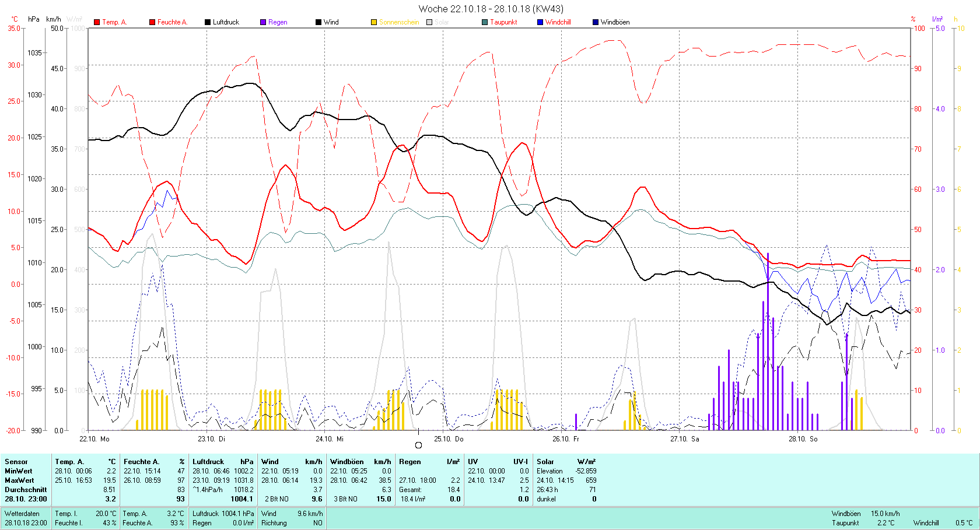Click the hPa axis unit label
The width and height of the screenshot is (980, 530).
pos(34,19)
